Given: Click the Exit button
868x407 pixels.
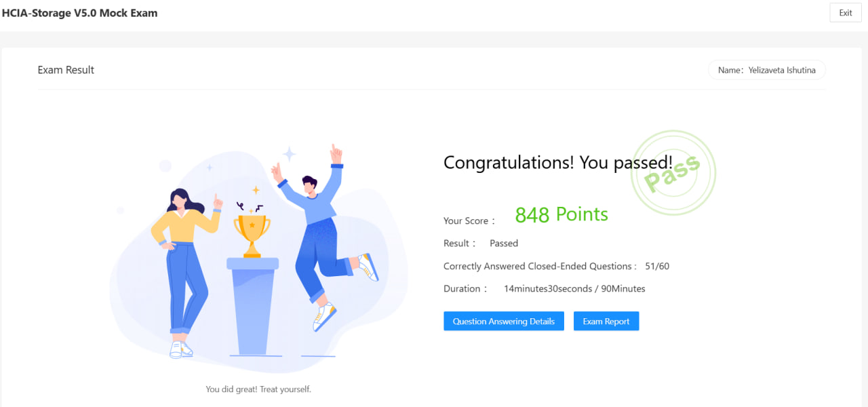Looking at the screenshot, I should (845, 13).
